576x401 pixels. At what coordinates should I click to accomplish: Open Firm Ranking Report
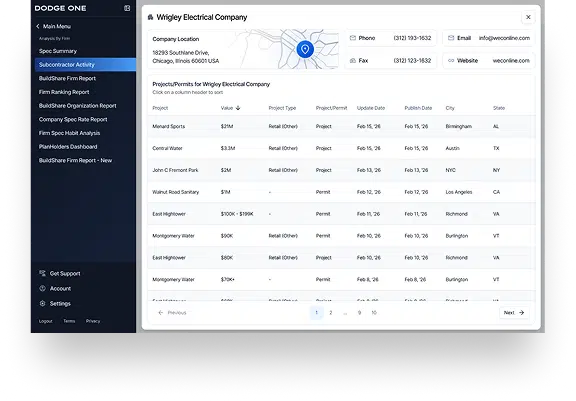coord(64,92)
